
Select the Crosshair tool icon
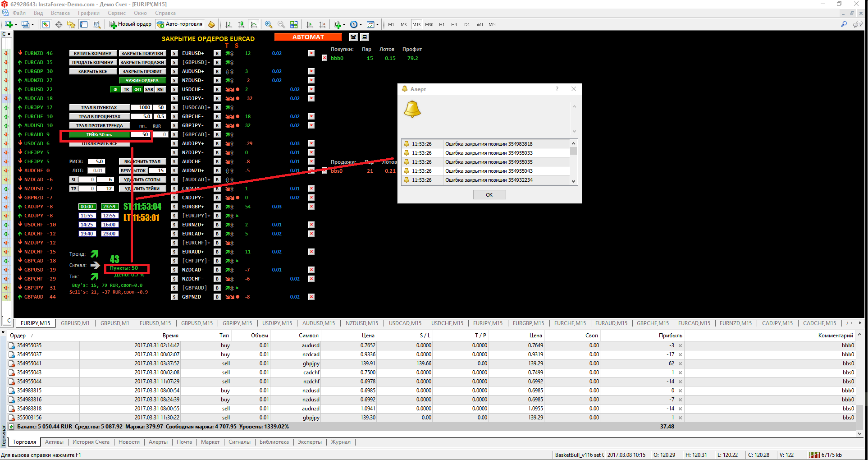(59, 24)
